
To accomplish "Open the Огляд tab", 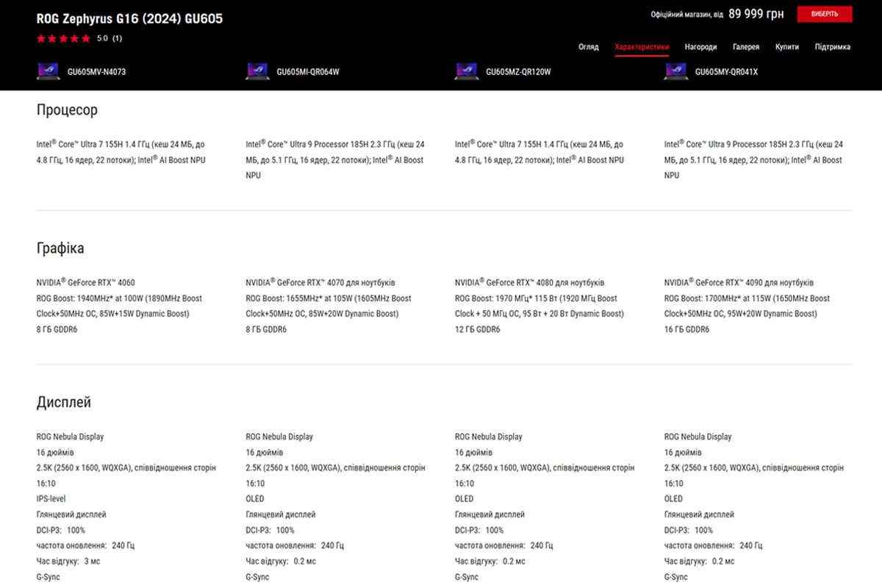I will click(x=588, y=47).
